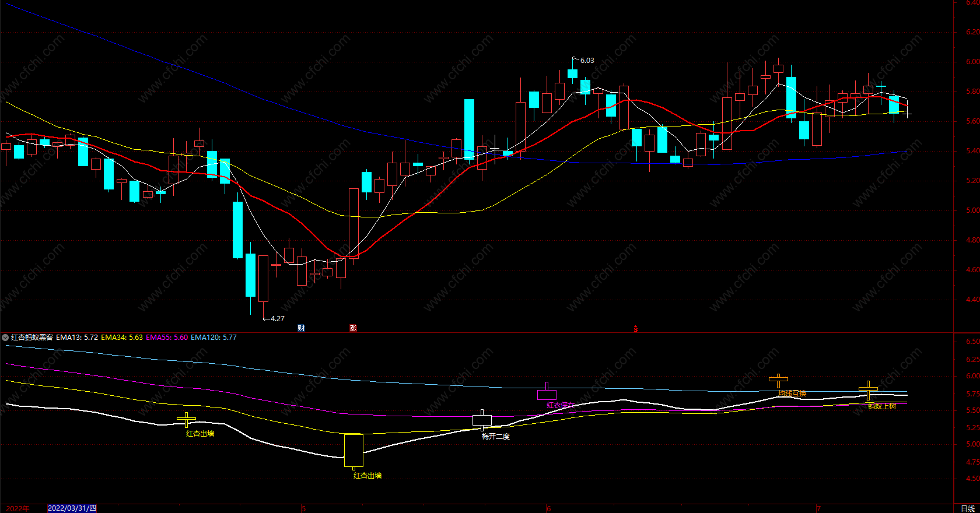980x513 pixels.
Task: Open the 财 financial info marker
Action: click(301, 328)
